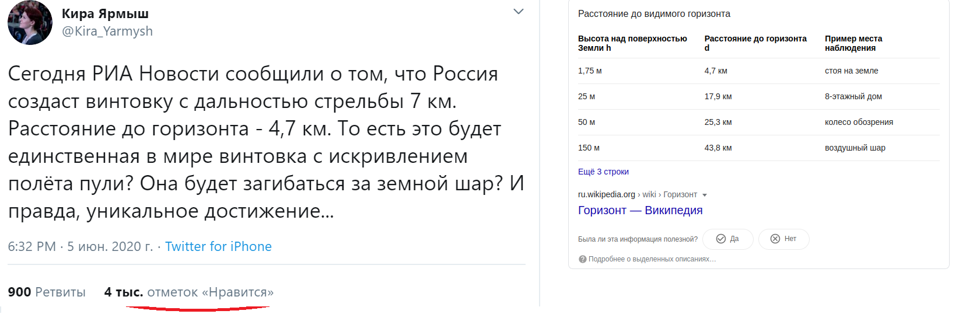Expand Ещё 3 строки in the table
The width and height of the screenshot is (980, 321).
tap(603, 172)
